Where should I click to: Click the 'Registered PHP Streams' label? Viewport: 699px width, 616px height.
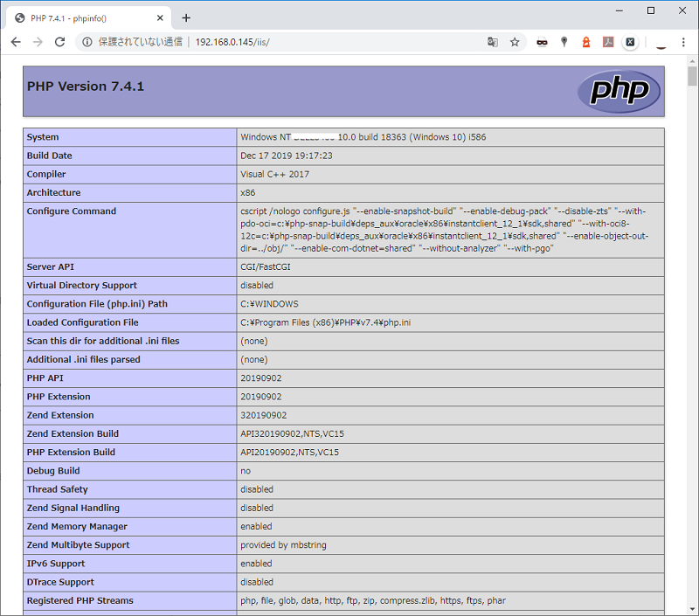(x=80, y=601)
